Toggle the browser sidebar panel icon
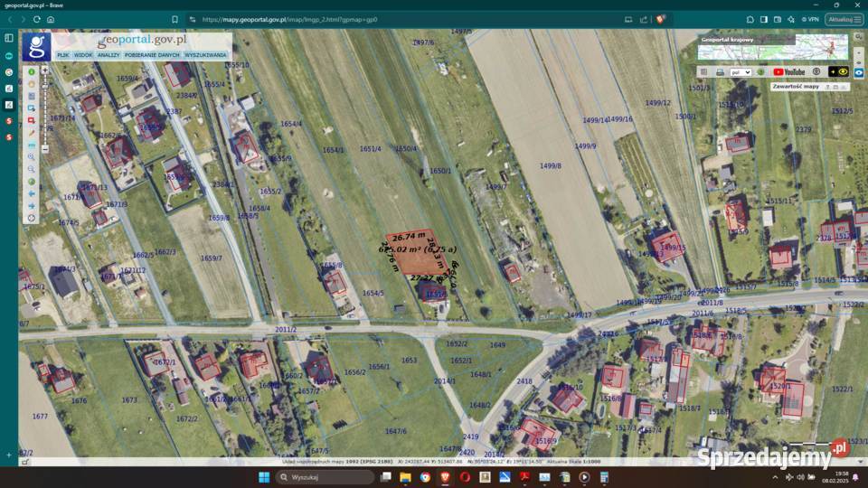Image resolution: width=868 pixels, height=488 pixels. [764, 19]
